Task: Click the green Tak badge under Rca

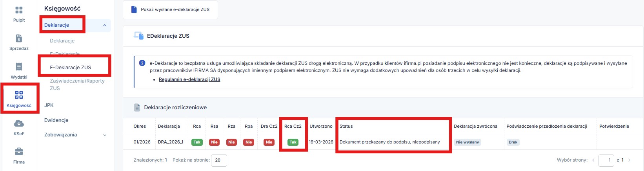Action: click(197, 142)
